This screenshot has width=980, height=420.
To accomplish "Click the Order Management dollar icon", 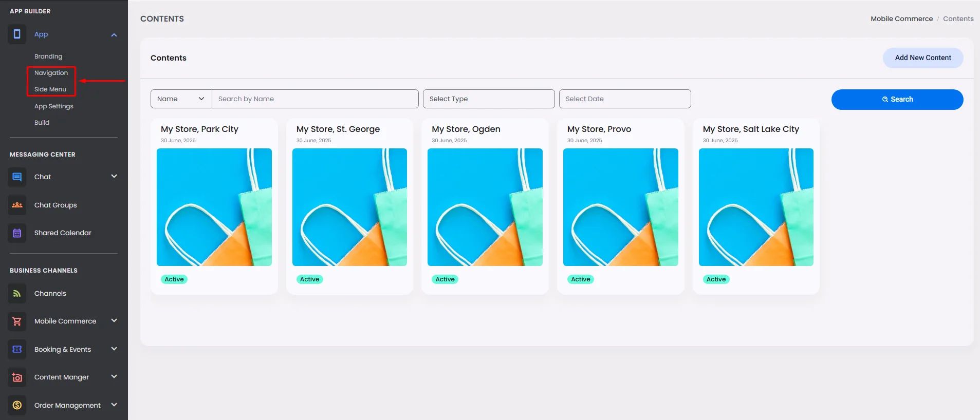I will point(17,405).
